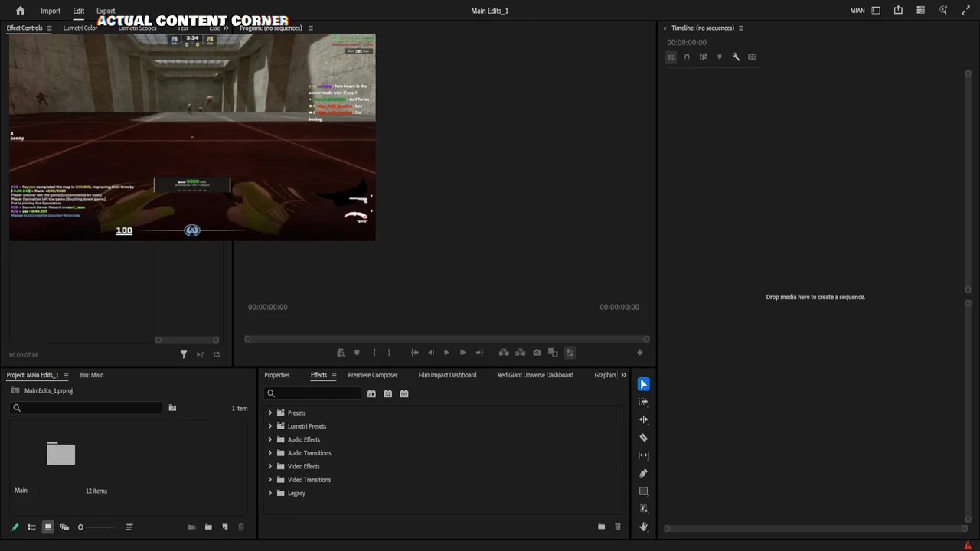Click Play button in Program monitor
The image size is (980, 551).
(446, 353)
